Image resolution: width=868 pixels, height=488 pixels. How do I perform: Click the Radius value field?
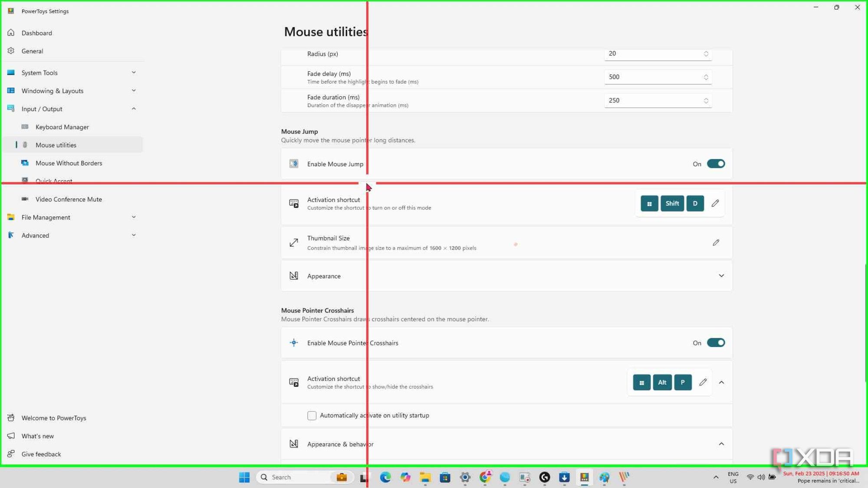pos(658,54)
